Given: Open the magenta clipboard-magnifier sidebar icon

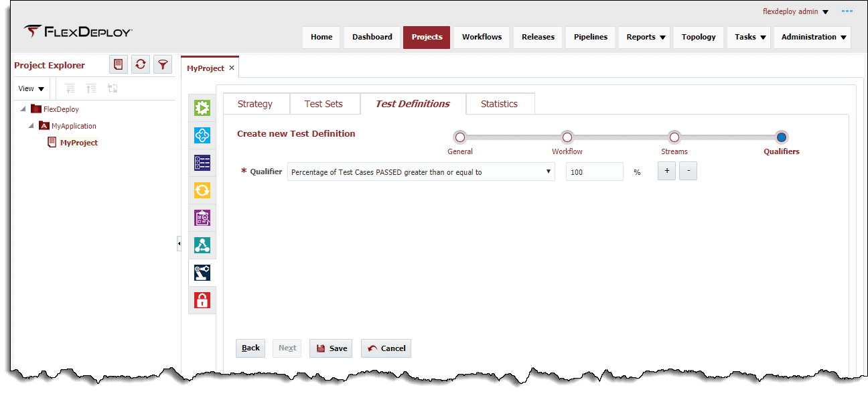Looking at the screenshot, I should coord(202,218).
